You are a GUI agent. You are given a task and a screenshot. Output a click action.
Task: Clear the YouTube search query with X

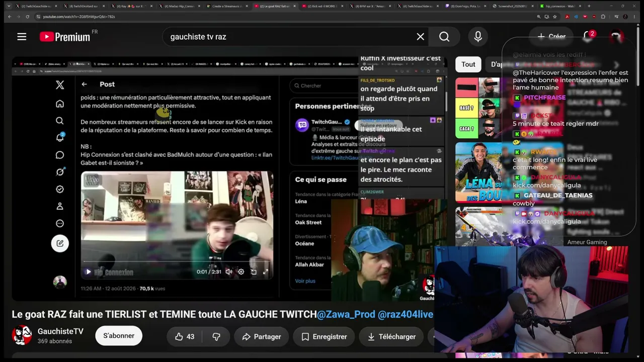[421, 37]
